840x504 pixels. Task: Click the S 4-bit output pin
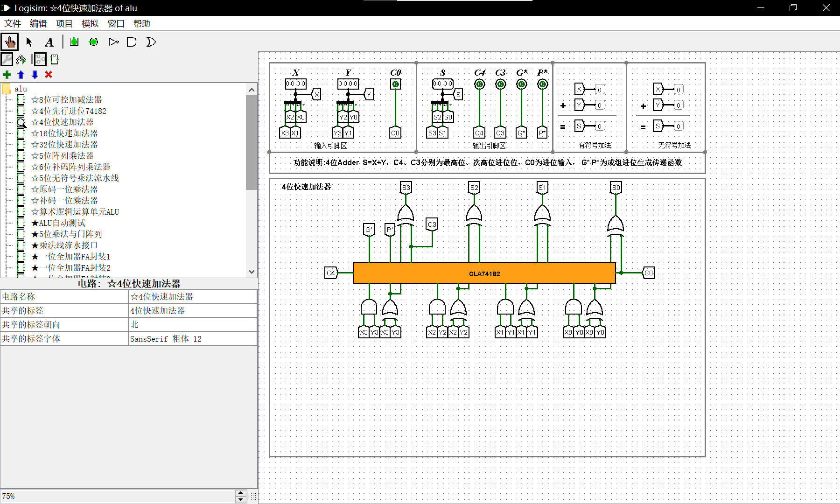[x=443, y=84]
